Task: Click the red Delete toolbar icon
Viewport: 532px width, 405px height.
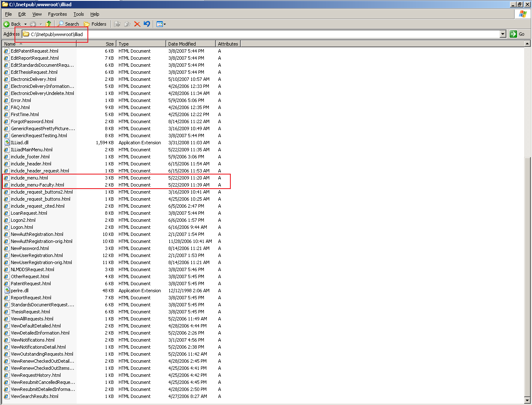Action: (137, 24)
